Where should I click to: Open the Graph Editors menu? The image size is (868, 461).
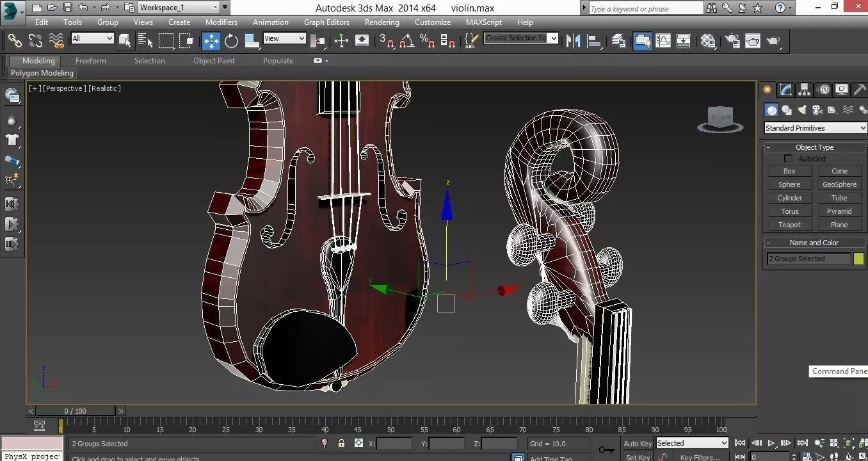(326, 22)
